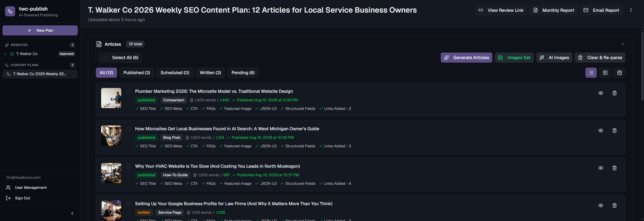644x221 pixels.
Task: Delete the Google Business Profile article
Action: [615, 205]
